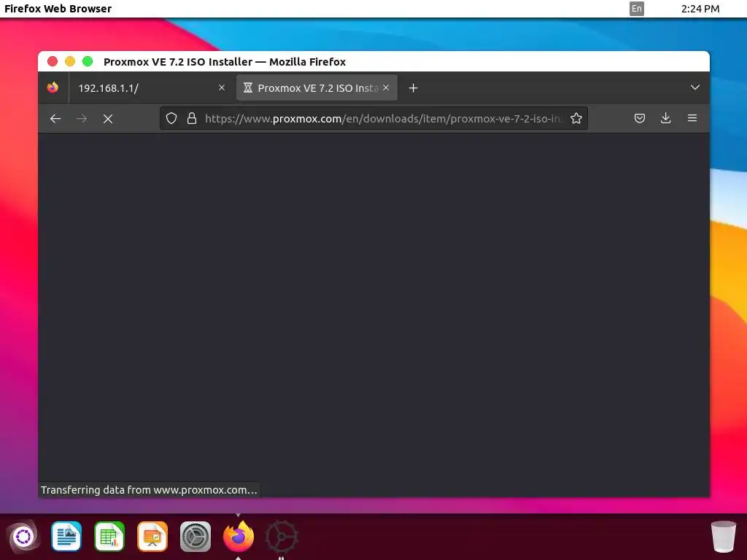Open a new tab with plus button
The height and width of the screenshot is (560, 747).
click(x=413, y=88)
